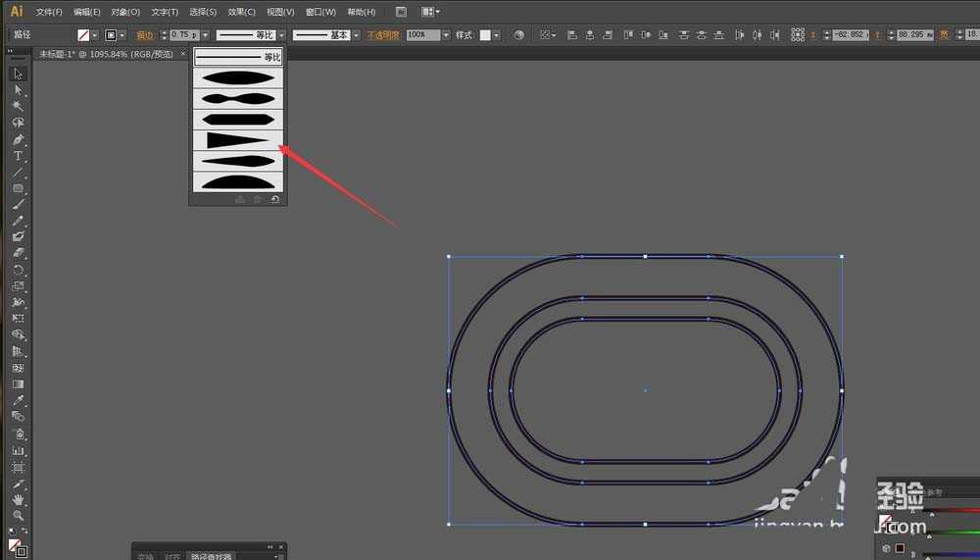Swap fill and stroke colors
Screen dimensions: 980x560
tap(24, 533)
